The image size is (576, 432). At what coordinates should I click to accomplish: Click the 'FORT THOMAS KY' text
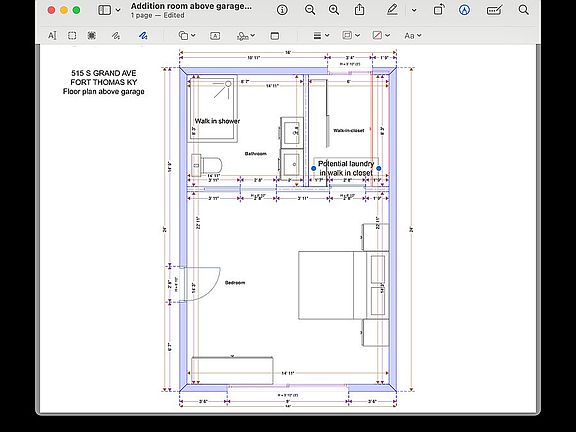(x=104, y=82)
